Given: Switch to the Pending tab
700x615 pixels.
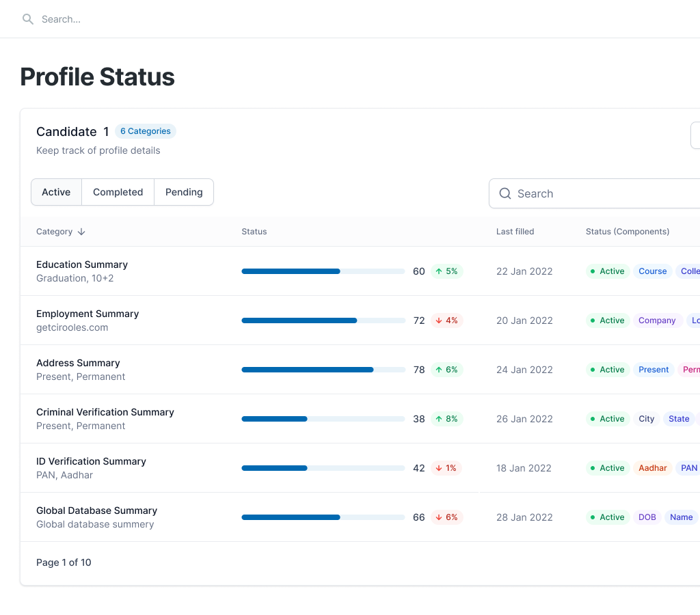Looking at the screenshot, I should pos(184,192).
